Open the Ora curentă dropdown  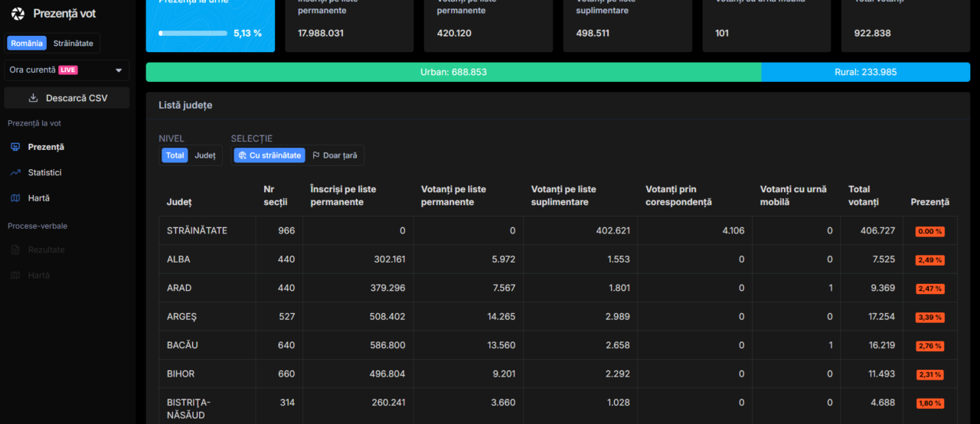(67, 70)
